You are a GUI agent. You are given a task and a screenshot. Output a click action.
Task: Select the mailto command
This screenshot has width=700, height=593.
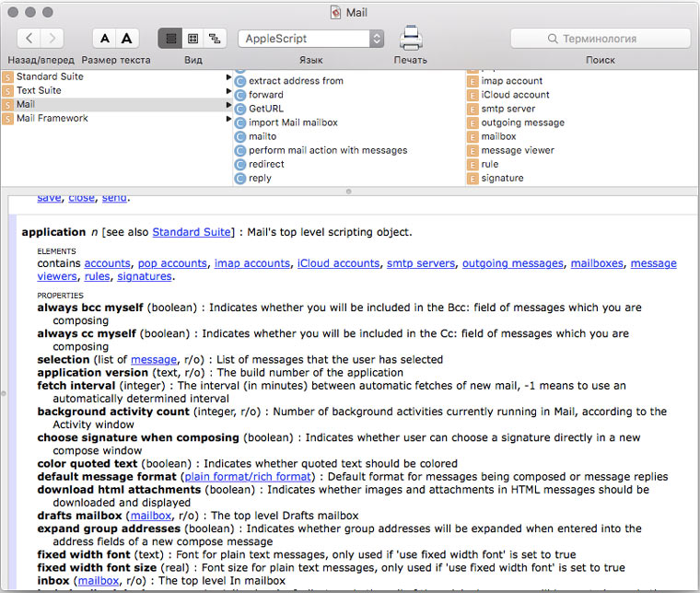tap(262, 136)
